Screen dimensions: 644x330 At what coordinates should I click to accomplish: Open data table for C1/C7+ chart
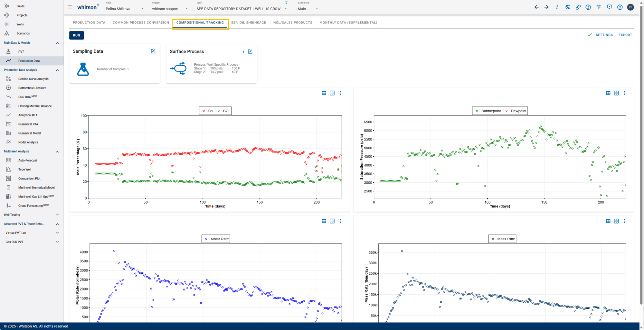click(324, 93)
